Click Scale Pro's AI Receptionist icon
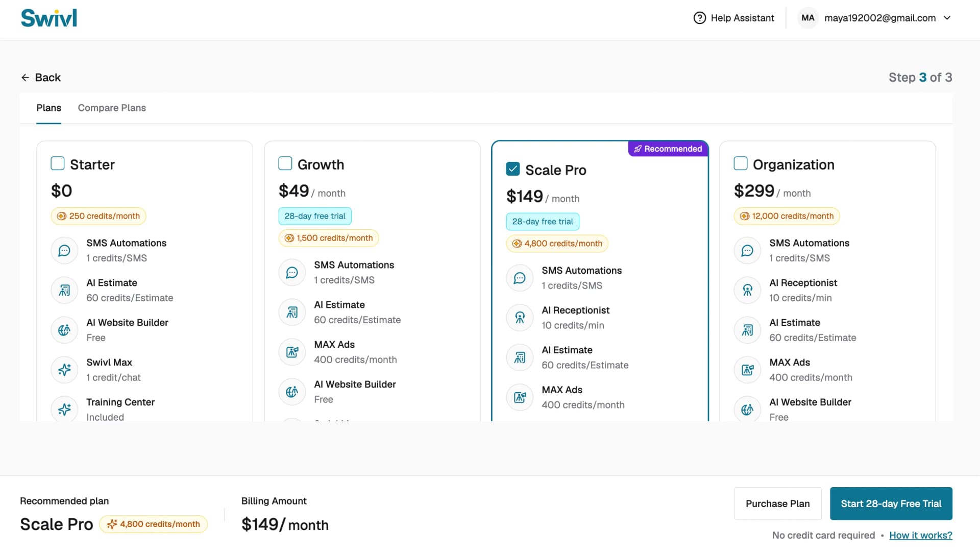Viewport: 980px width, 553px height. (520, 318)
